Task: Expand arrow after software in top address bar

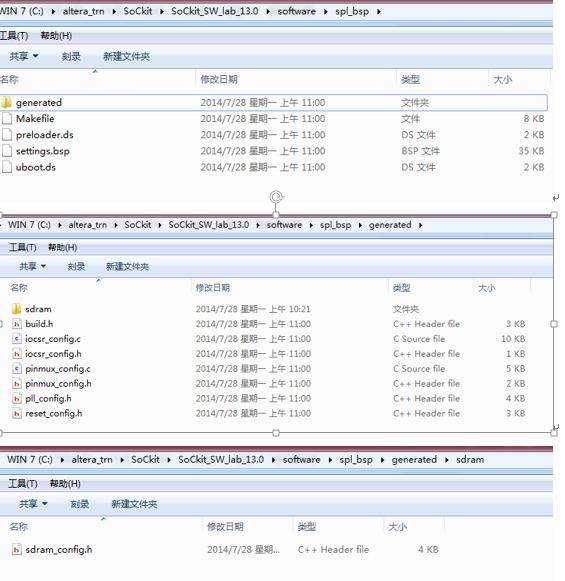Action: click(325, 11)
